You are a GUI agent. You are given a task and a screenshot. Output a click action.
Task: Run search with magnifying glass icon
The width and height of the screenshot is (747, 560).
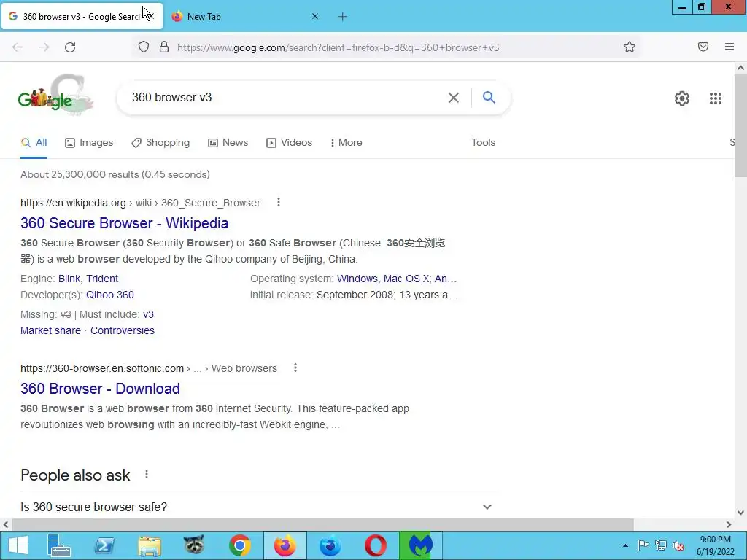tap(489, 97)
